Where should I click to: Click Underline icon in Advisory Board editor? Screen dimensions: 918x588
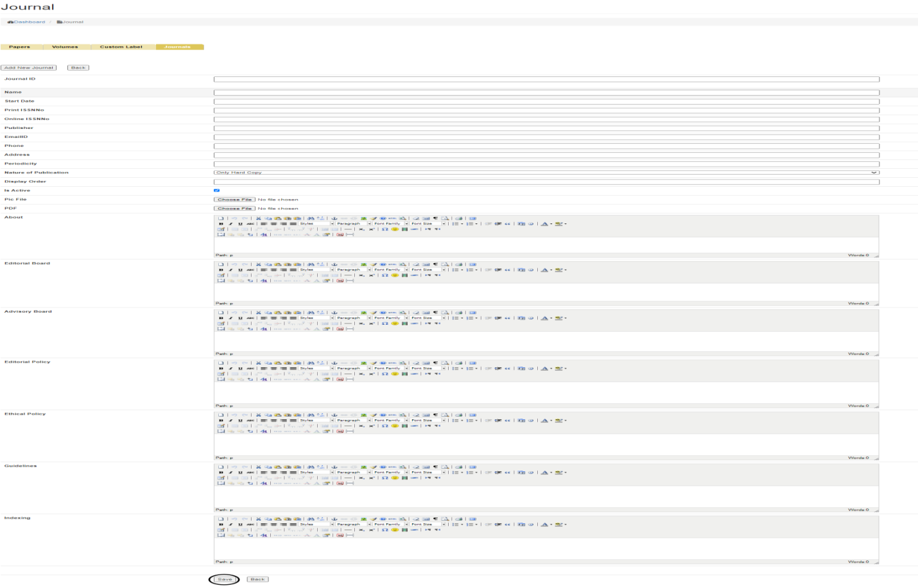[240, 318]
